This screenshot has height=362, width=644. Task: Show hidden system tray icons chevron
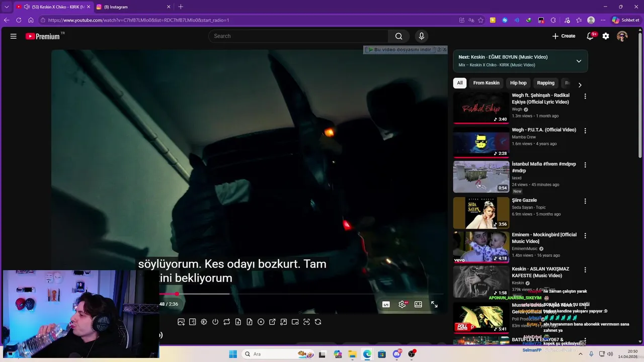(580, 354)
